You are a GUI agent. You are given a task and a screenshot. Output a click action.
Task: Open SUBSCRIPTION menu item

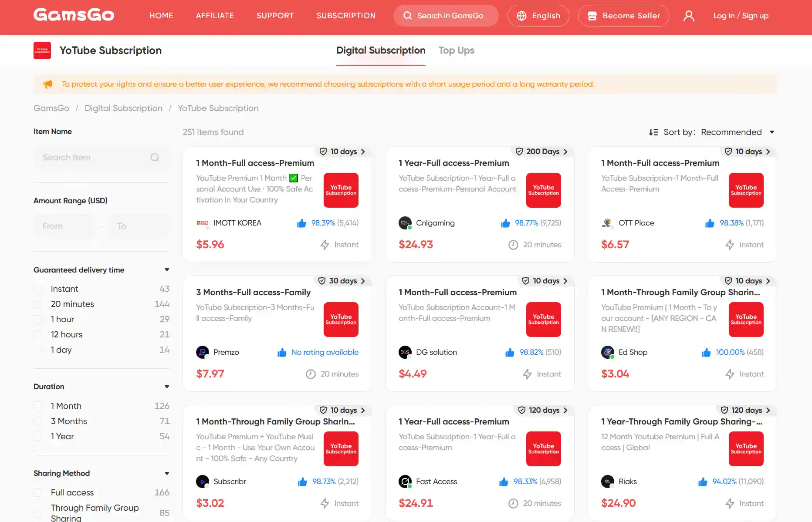[346, 16]
